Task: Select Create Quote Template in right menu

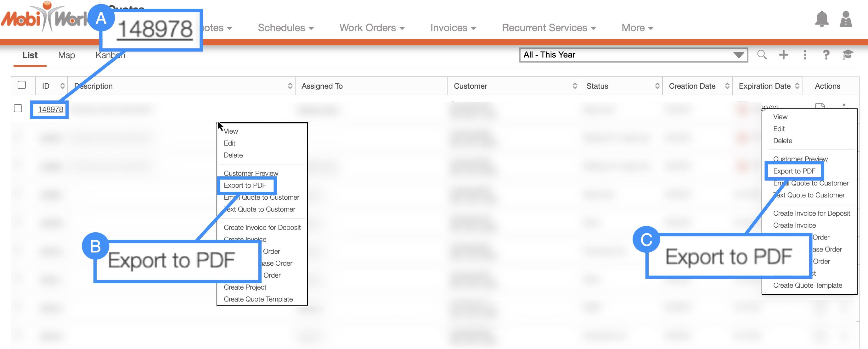Action: click(x=807, y=285)
